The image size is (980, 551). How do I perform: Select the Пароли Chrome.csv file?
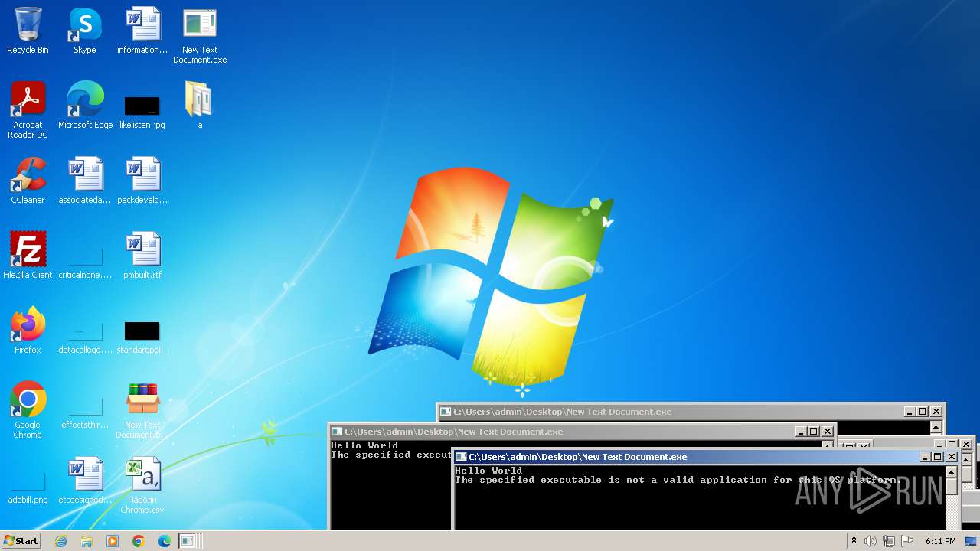[142, 485]
